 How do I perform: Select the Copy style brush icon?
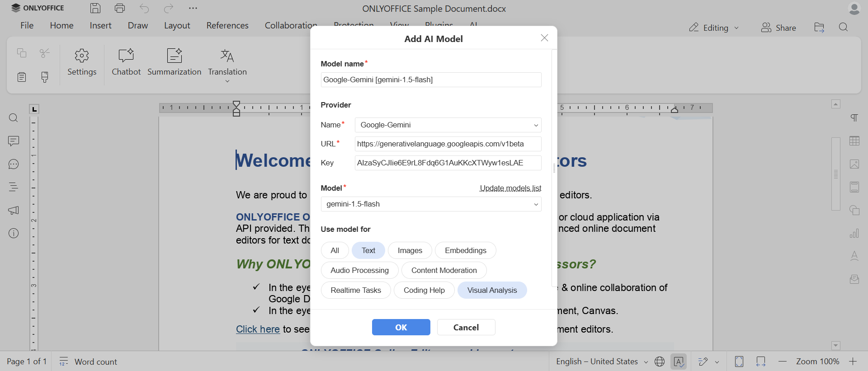pyautogui.click(x=45, y=77)
